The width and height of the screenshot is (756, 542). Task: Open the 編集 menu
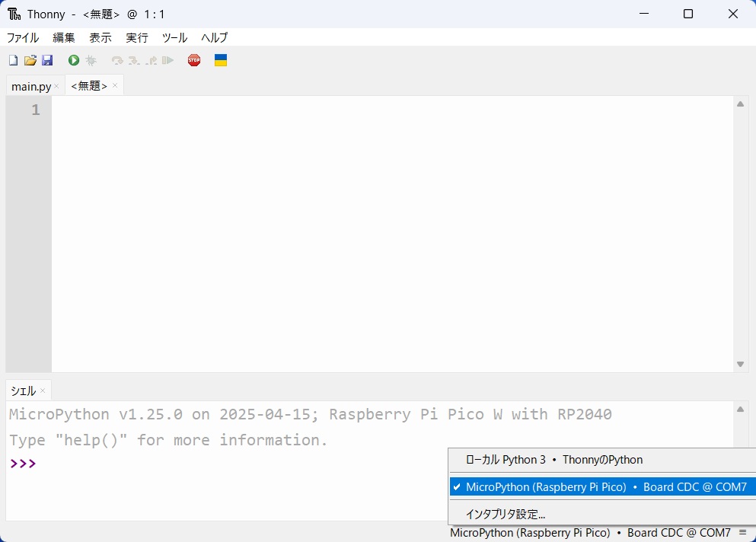point(64,37)
